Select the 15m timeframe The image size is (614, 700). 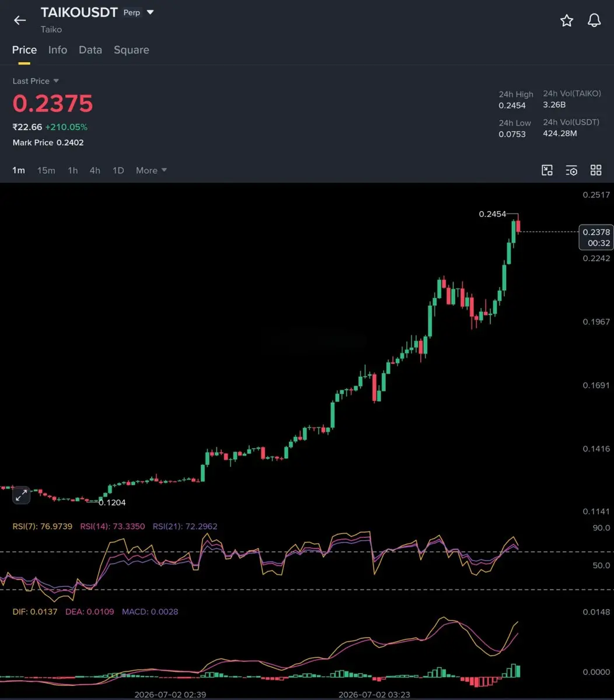point(46,170)
